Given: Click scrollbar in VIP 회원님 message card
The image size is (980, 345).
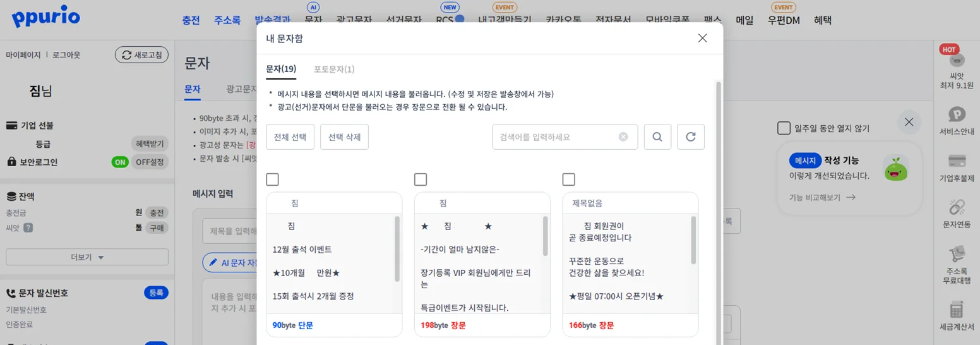Looking at the screenshot, I should [x=546, y=236].
